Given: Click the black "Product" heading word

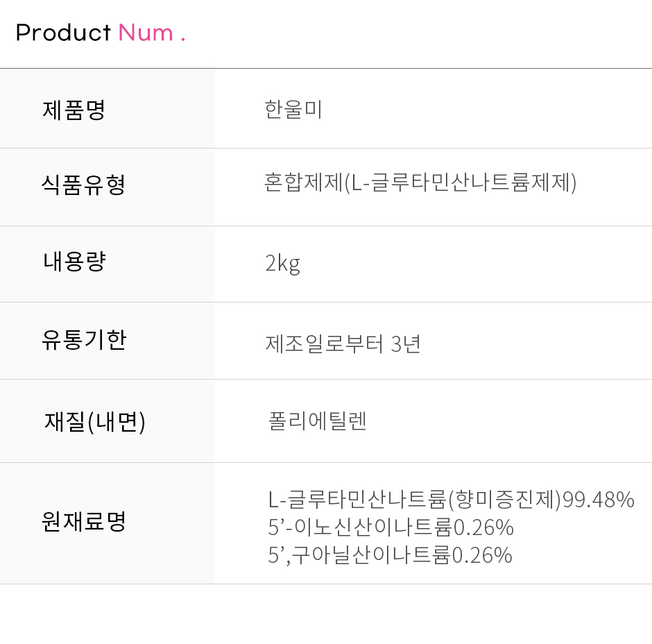Looking at the screenshot, I should 63,33.
